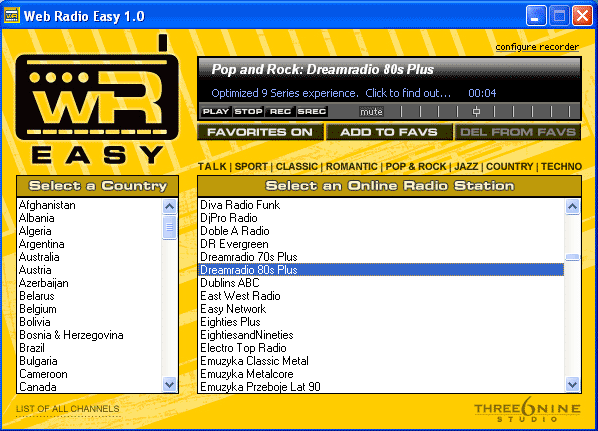Open the configure recorder link

coord(537,47)
